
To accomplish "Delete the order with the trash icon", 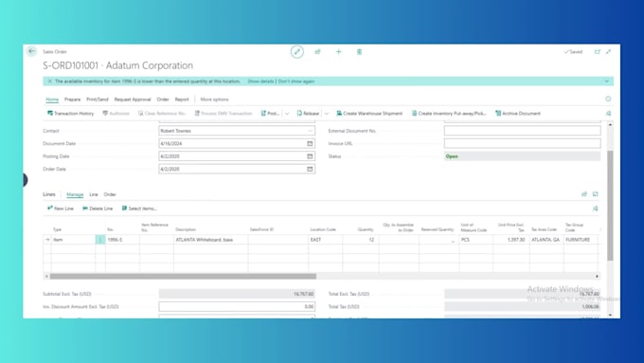I will 359,52.
